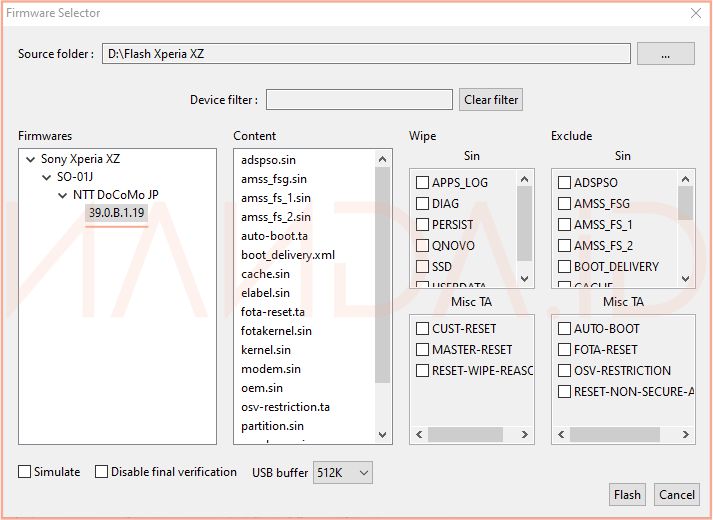Click the Device filter input field
This screenshot has width=713, height=520.
359,100
